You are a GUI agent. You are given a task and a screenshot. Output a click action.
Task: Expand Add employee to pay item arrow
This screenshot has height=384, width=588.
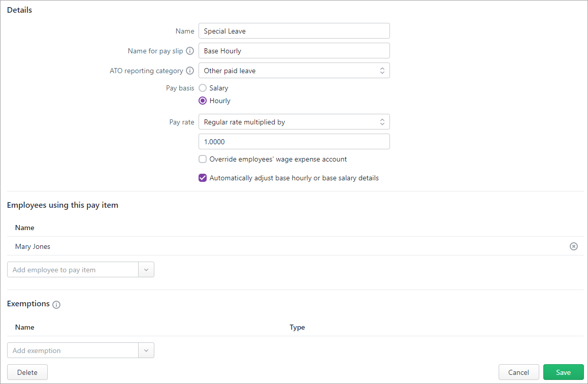pyautogui.click(x=146, y=270)
